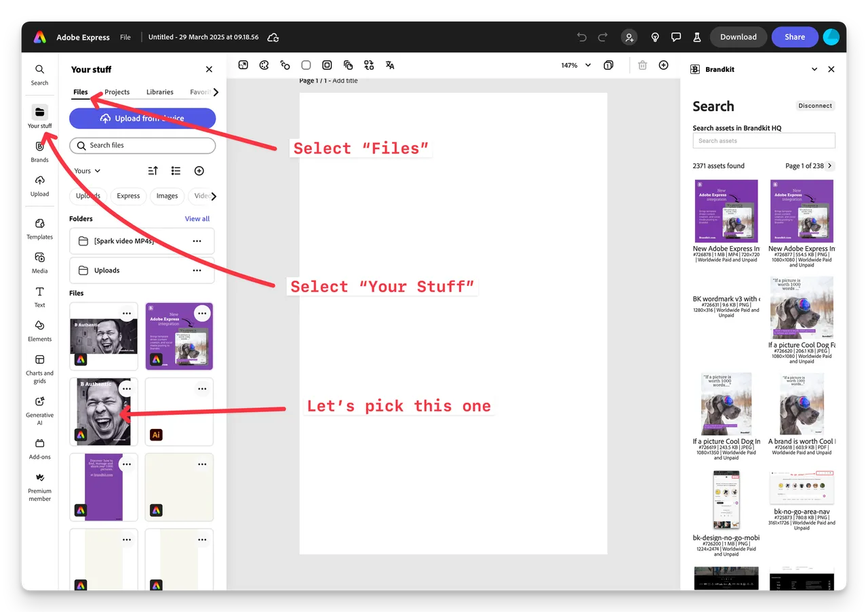This screenshot has height=612, width=868.
Task: Open Charts and grids panel
Action: (39, 369)
